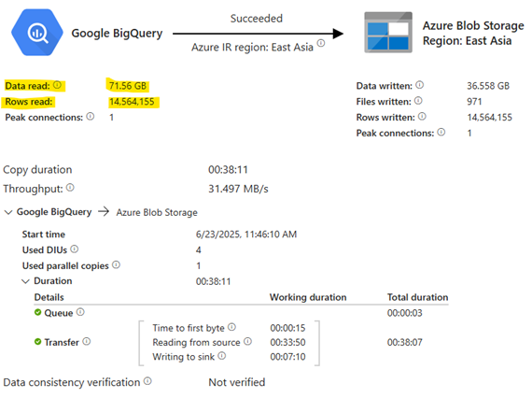Click the Google BigQuery source icon

coord(37,33)
